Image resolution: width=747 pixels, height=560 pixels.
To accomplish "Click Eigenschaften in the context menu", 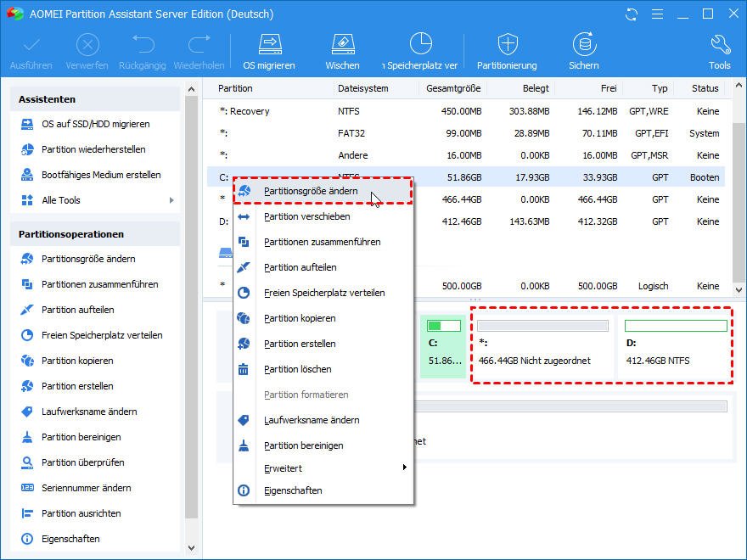I will [293, 490].
